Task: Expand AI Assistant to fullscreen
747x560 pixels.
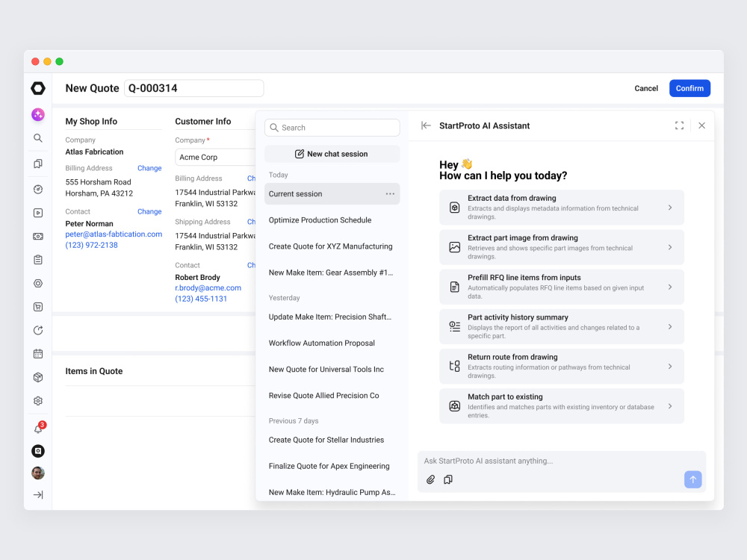Action: tap(679, 125)
